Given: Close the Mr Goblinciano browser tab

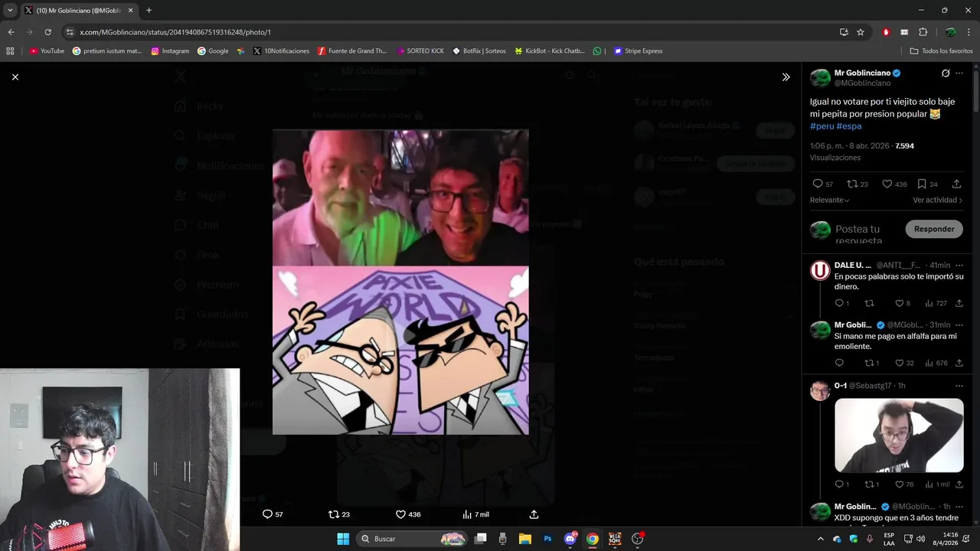Looking at the screenshot, I should 131,11.
